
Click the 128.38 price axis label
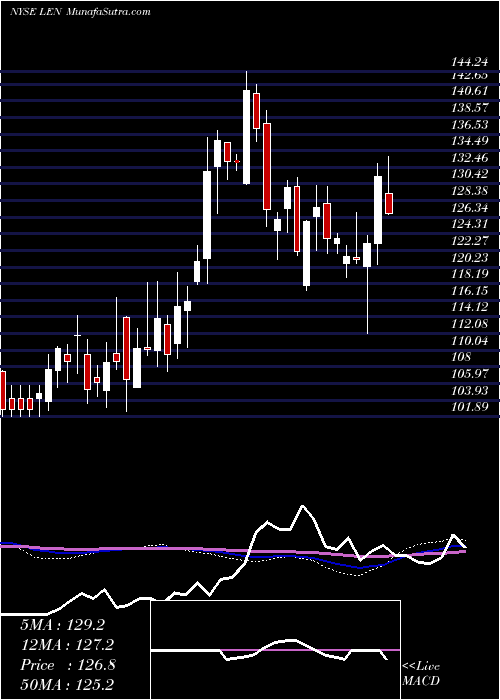click(469, 191)
